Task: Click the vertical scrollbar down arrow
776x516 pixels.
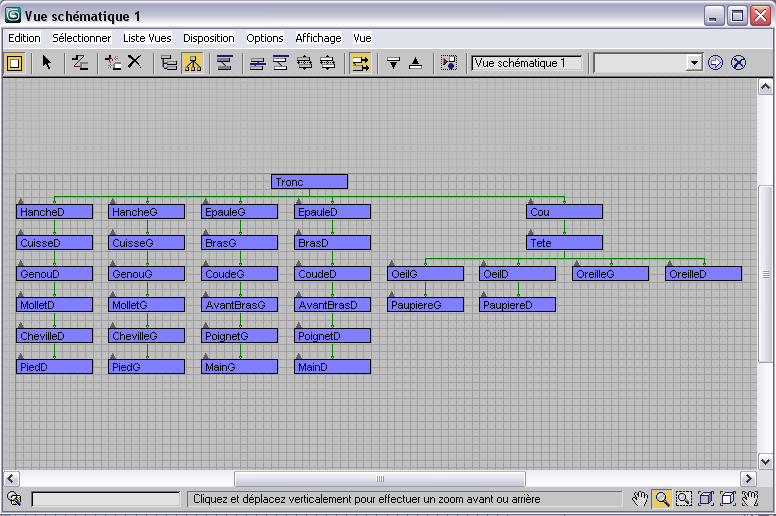Action: (765, 462)
